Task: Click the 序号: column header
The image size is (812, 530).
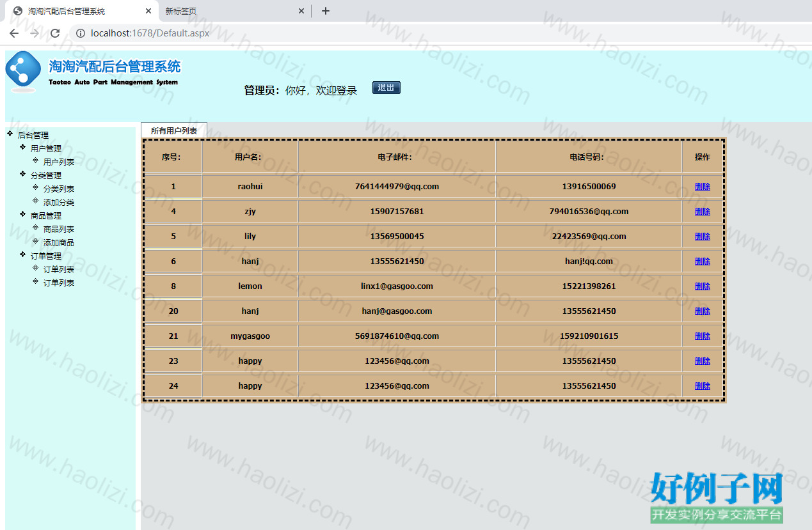Action: point(173,157)
